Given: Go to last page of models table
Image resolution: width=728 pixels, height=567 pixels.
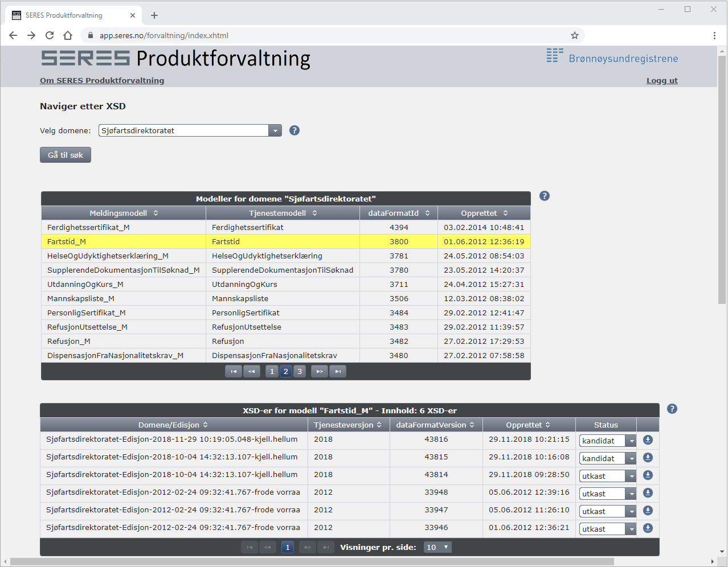Looking at the screenshot, I should click(338, 372).
